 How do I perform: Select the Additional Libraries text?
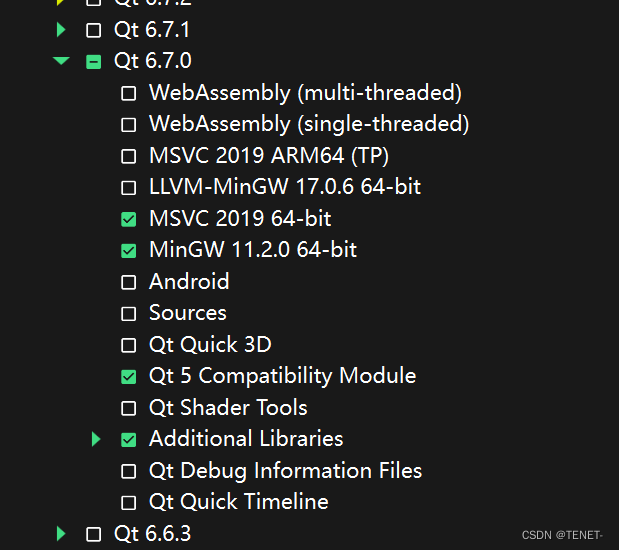(x=246, y=439)
